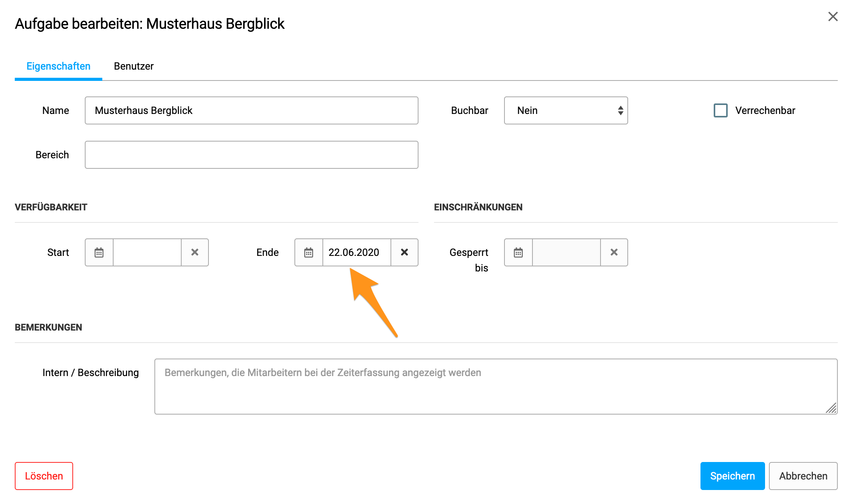
Task: Switch to the Benutzer tab
Action: [134, 66]
